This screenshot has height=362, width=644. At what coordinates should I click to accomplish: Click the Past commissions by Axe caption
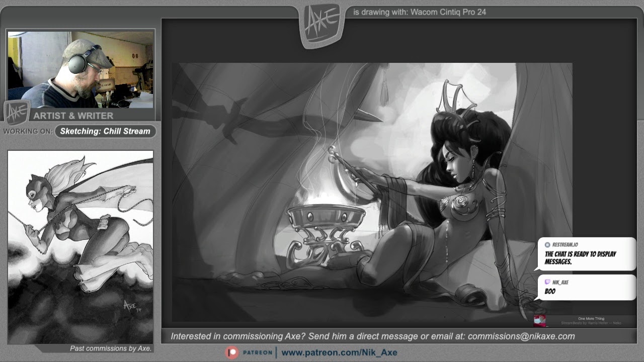(x=110, y=348)
